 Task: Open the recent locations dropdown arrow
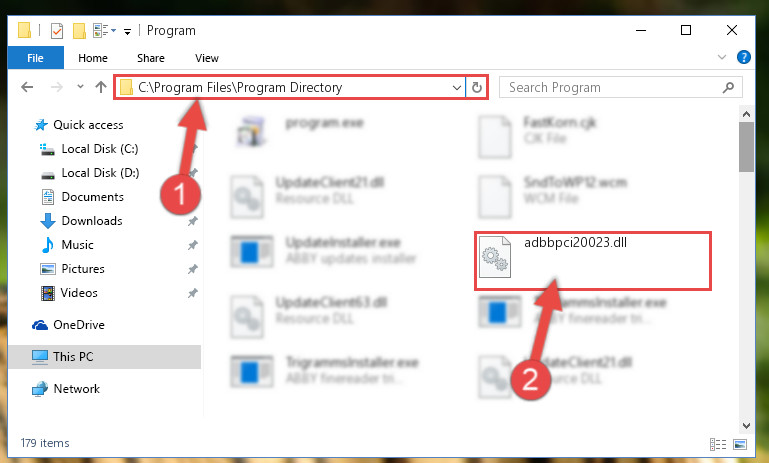pyautogui.click(x=80, y=87)
